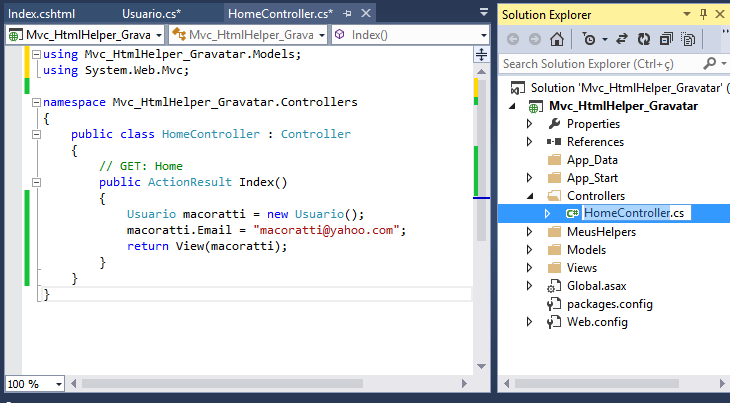This screenshot has height=403, width=730.
Task: Open the zoom level 100 % dropdown
Action: pos(59,384)
